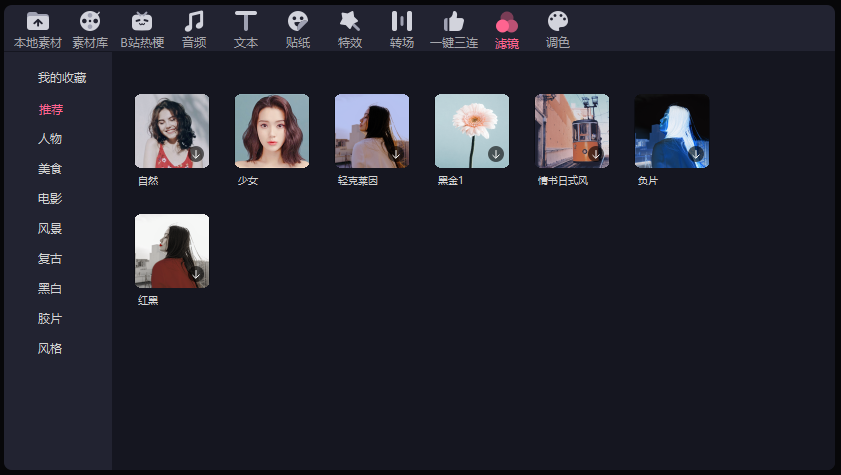Download the 负片 negative filter
The width and height of the screenshot is (841, 475).
[696, 154]
